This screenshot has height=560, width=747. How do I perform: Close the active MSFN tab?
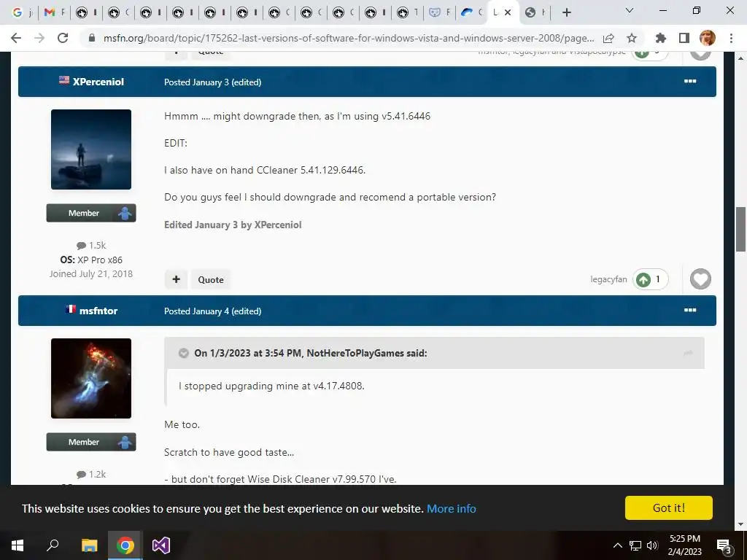coord(508,12)
